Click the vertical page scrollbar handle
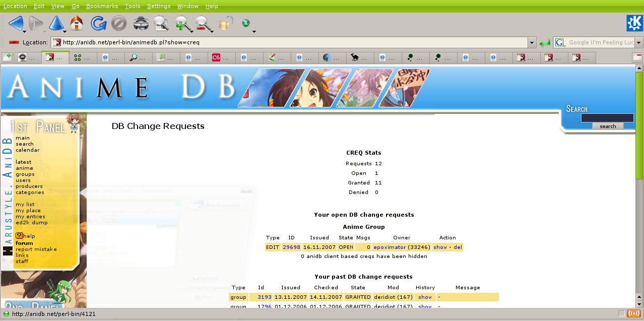 (x=639, y=126)
